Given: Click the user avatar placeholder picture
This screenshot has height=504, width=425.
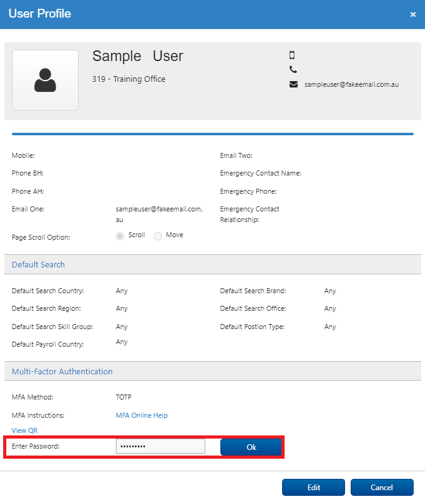Looking at the screenshot, I should click(x=45, y=80).
